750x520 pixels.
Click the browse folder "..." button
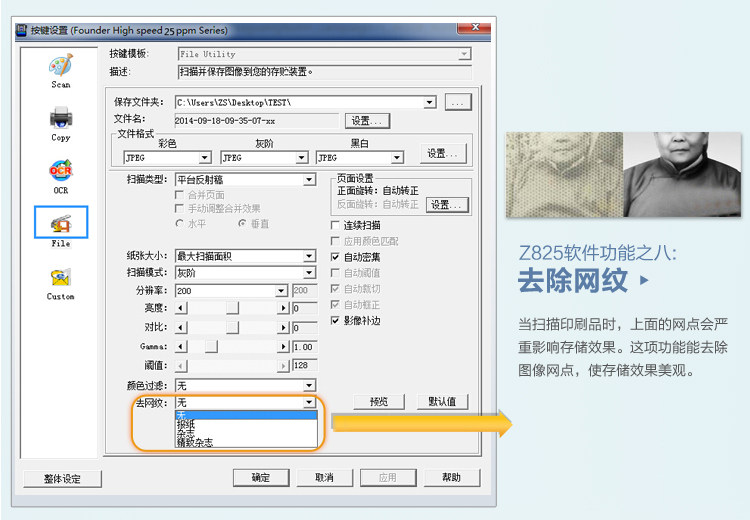(x=458, y=102)
